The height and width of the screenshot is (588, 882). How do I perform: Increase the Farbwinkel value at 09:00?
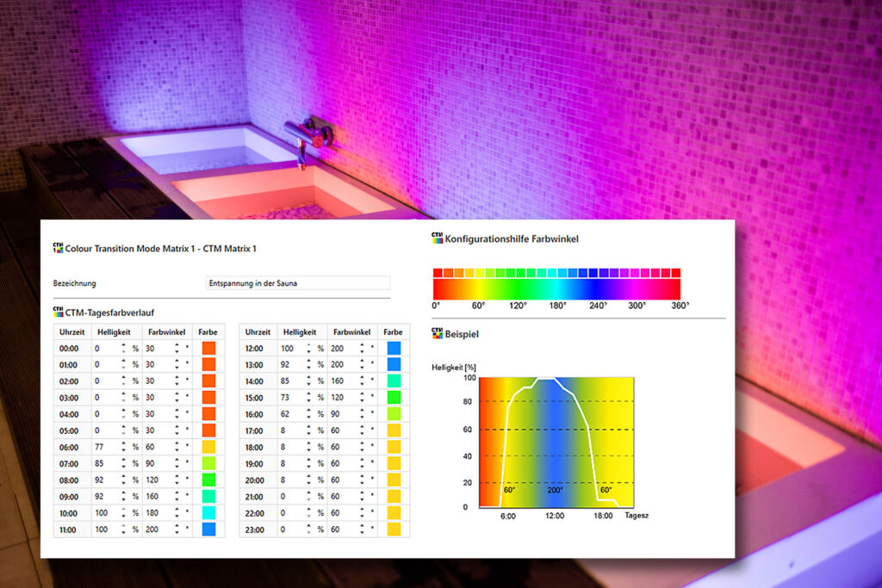177,493
